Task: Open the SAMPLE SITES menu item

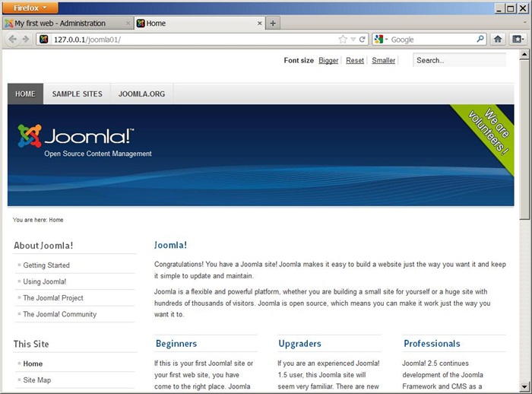Action: 77,94
